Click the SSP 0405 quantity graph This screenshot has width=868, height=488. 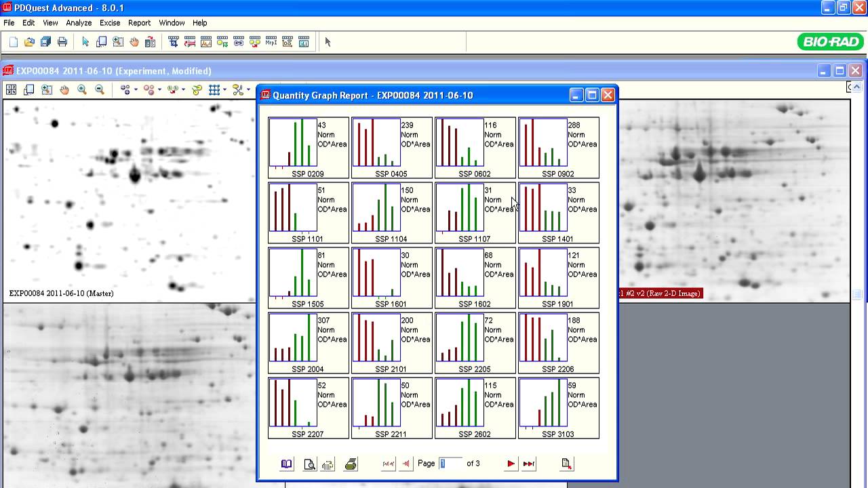(392, 148)
